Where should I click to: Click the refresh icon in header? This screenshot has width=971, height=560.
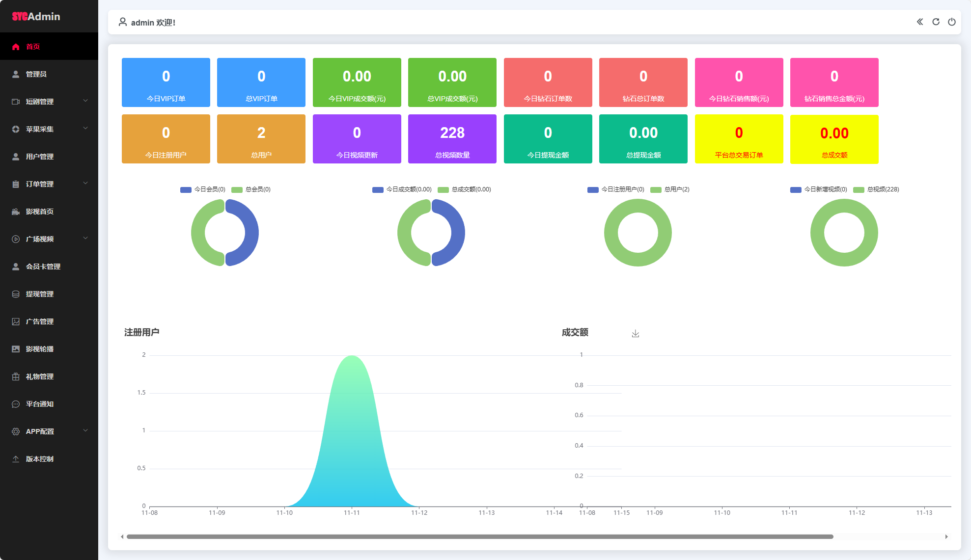(936, 22)
